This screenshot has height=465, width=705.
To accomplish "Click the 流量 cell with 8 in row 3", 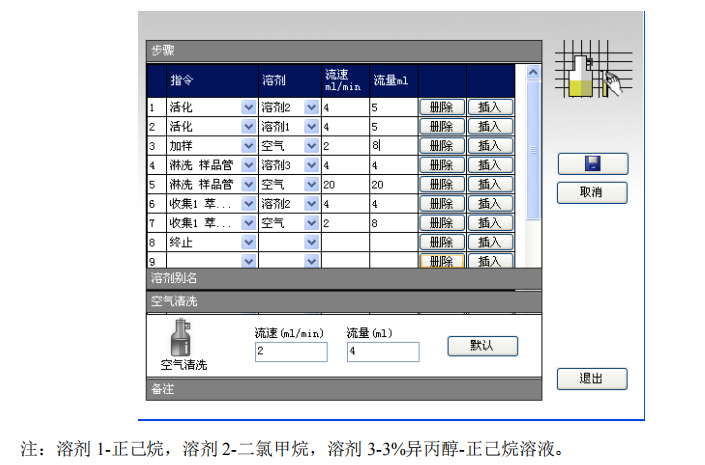I will click(394, 146).
